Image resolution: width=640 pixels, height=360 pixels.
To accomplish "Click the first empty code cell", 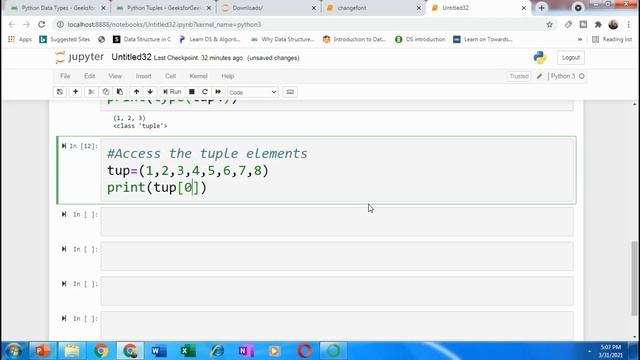I will point(337,221).
